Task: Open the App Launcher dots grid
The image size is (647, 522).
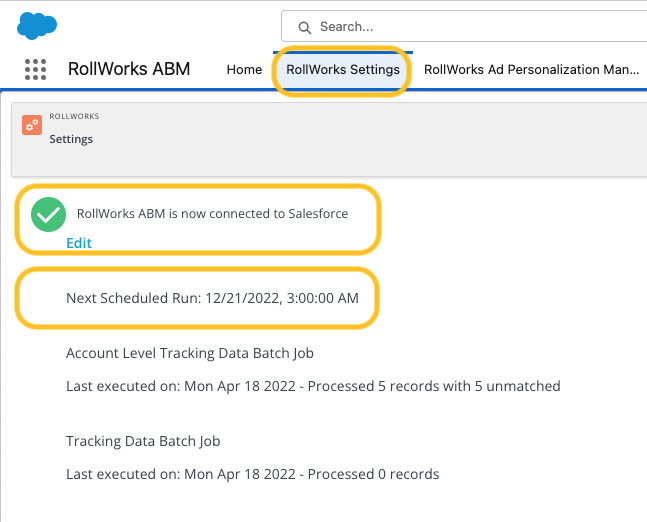Action: (x=35, y=70)
